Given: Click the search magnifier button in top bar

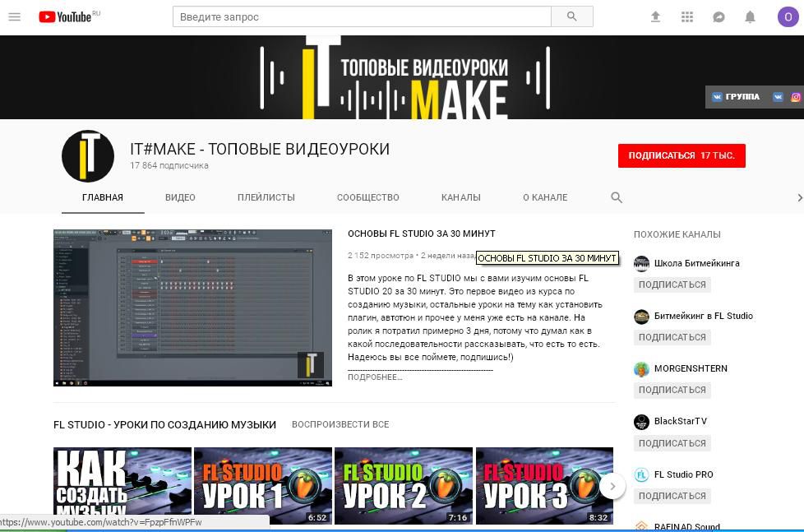Looking at the screenshot, I should click(x=571, y=16).
